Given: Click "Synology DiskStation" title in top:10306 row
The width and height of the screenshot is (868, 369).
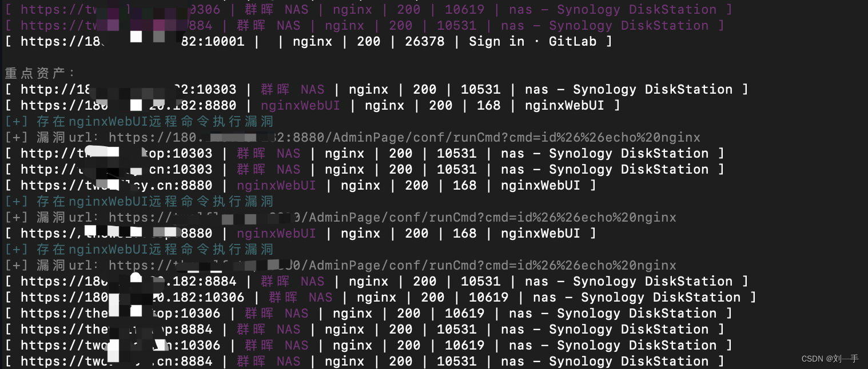Looking at the screenshot, I should click(636, 314).
